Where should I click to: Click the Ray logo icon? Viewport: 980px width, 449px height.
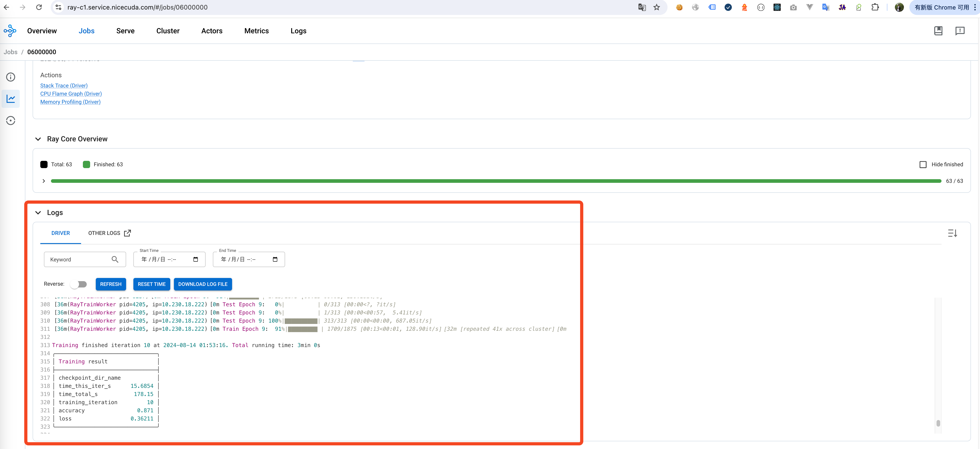click(10, 31)
